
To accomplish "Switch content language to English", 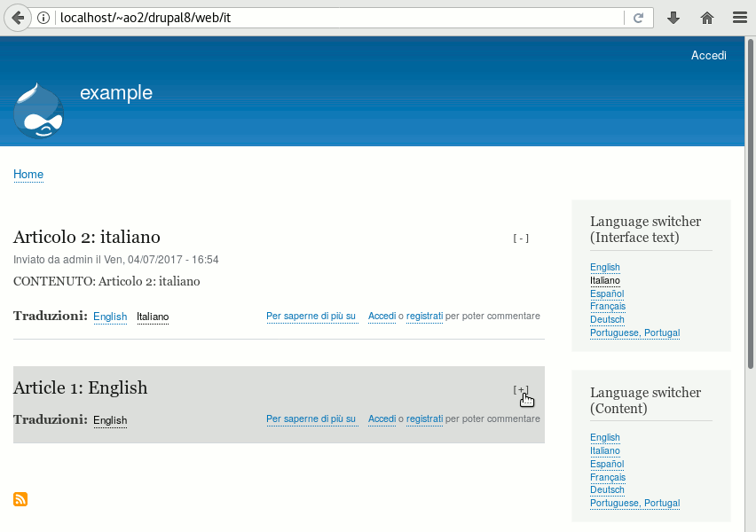I will coord(604,437).
